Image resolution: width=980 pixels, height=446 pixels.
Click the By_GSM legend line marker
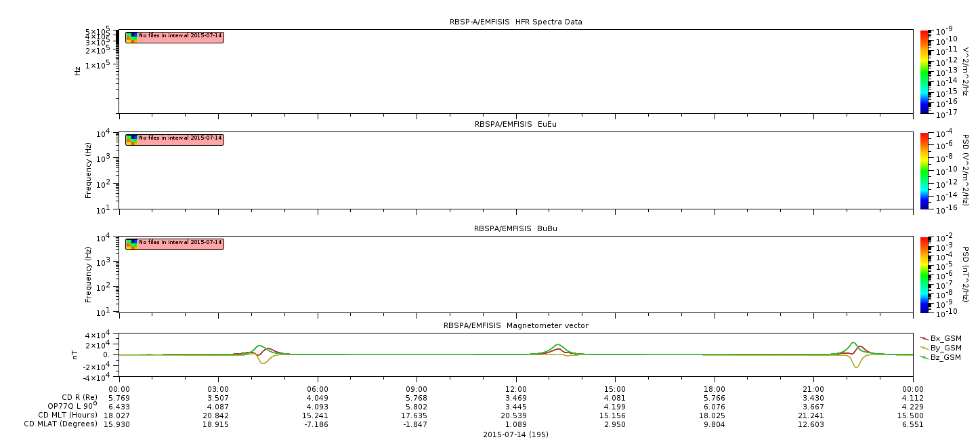click(924, 348)
